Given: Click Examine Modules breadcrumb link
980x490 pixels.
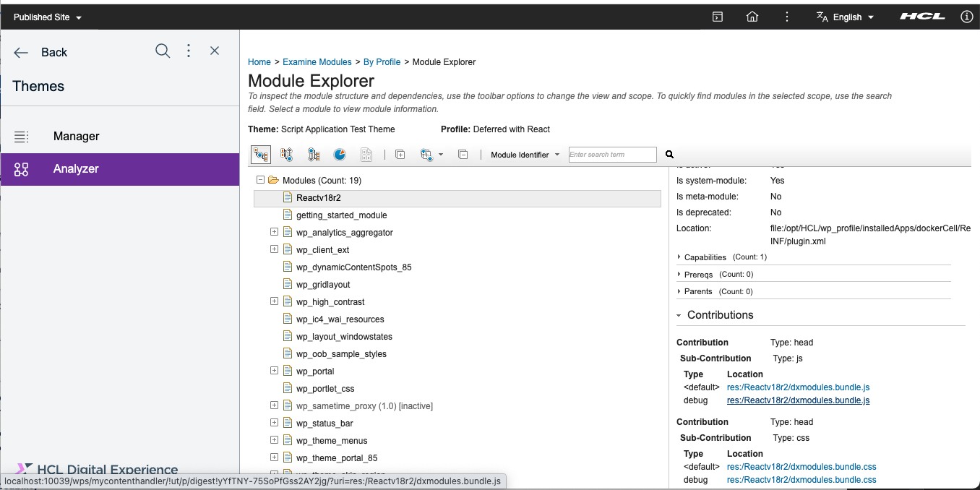Looking at the screenshot, I should pos(317,62).
